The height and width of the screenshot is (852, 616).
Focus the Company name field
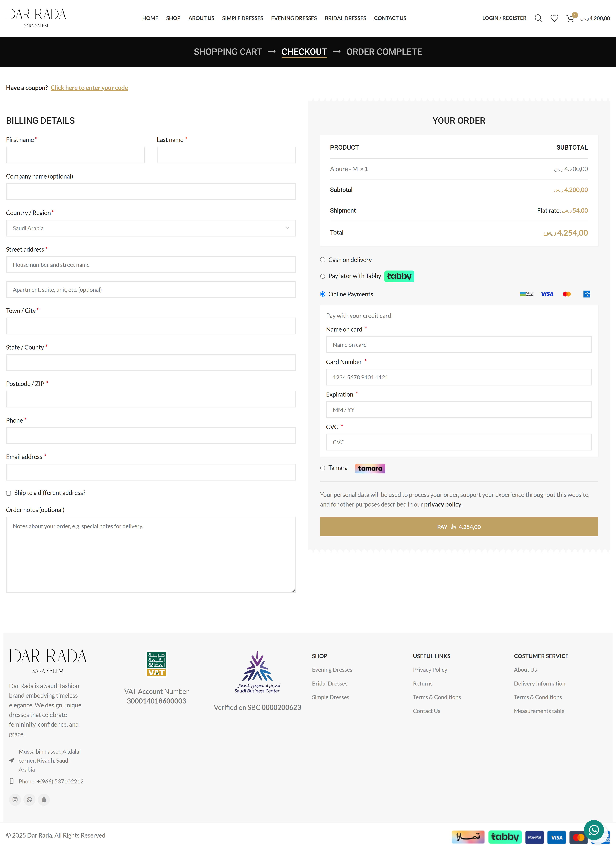point(151,192)
